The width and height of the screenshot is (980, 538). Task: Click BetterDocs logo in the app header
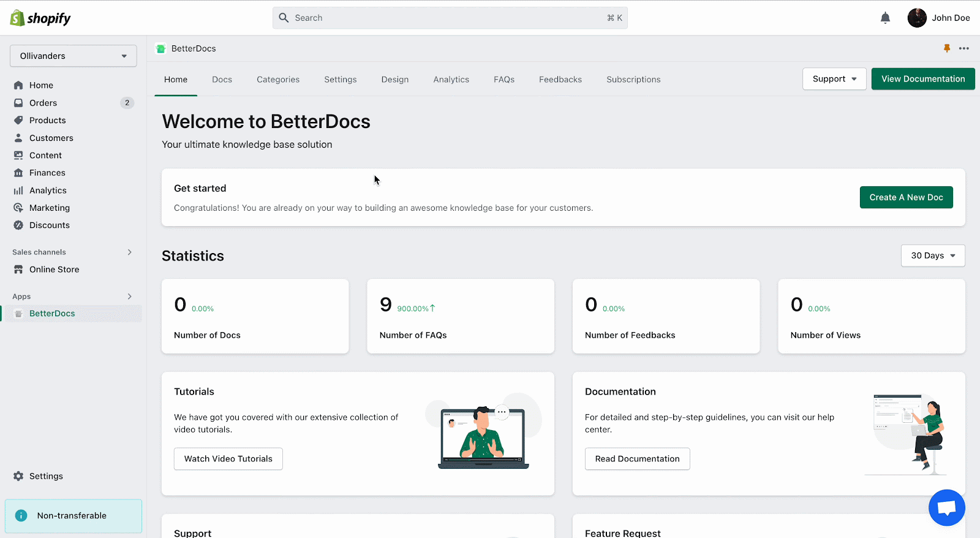click(x=160, y=48)
